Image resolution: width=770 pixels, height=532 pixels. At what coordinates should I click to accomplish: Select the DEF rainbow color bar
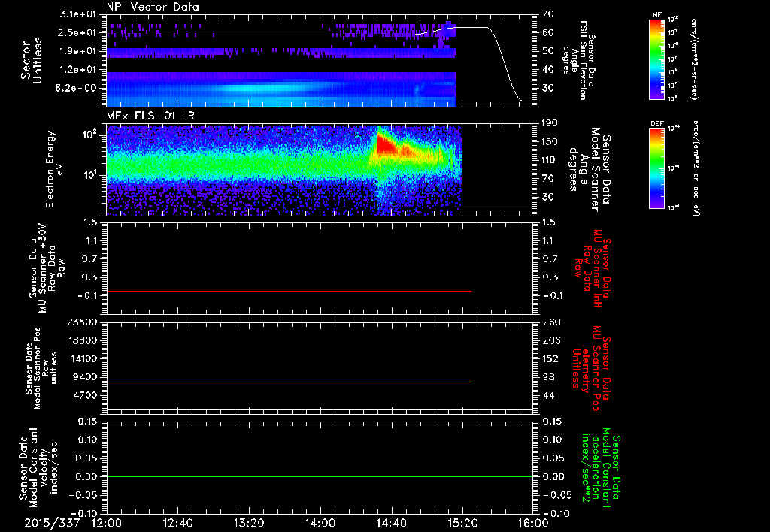(656, 168)
